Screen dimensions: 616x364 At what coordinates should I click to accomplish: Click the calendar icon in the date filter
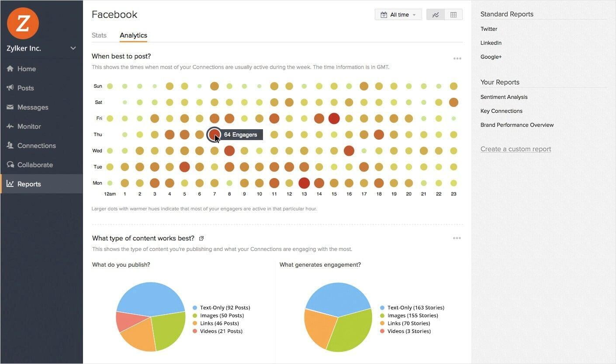click(383, 14)
